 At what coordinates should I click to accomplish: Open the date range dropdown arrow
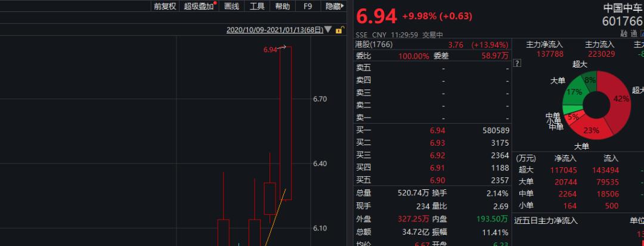click(328, 30)
